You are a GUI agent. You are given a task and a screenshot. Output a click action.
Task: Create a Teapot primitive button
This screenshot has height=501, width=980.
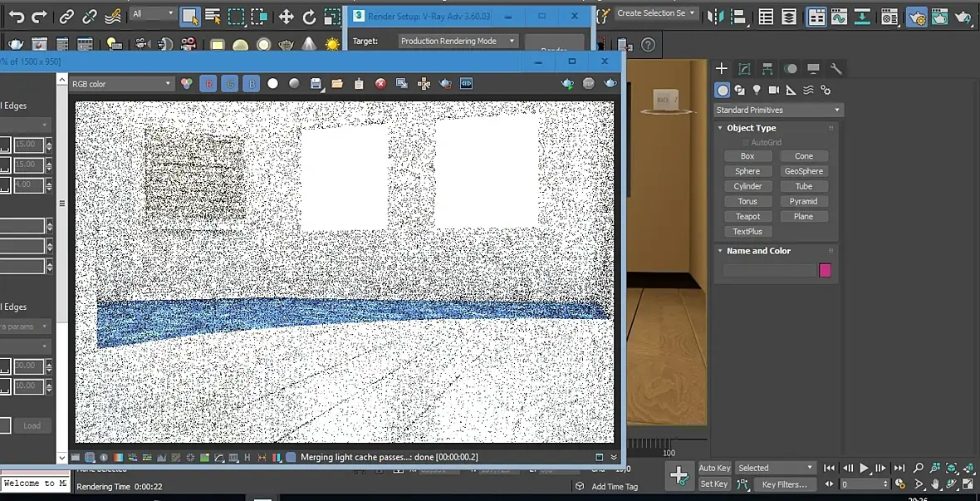[x=747, y=216]
